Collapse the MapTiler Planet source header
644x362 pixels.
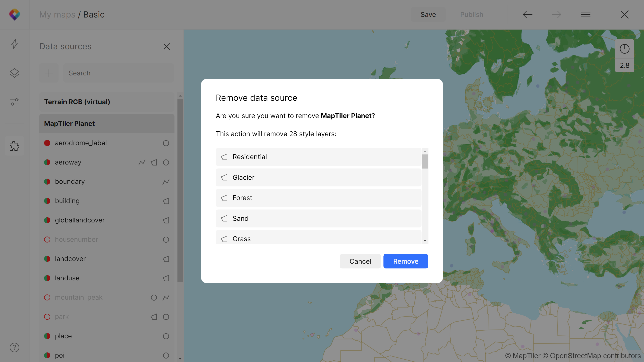107,124
